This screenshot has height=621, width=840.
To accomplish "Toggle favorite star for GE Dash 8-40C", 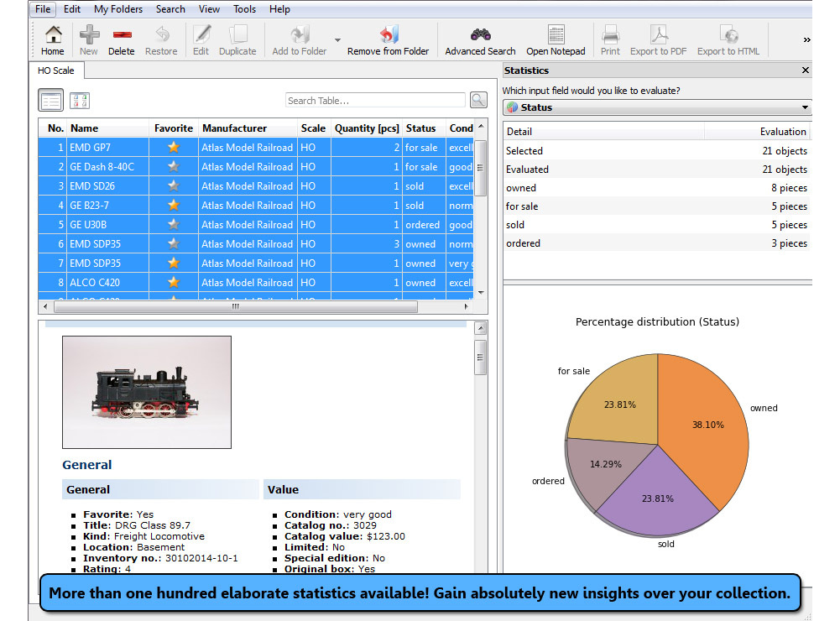I will point(174,167).
